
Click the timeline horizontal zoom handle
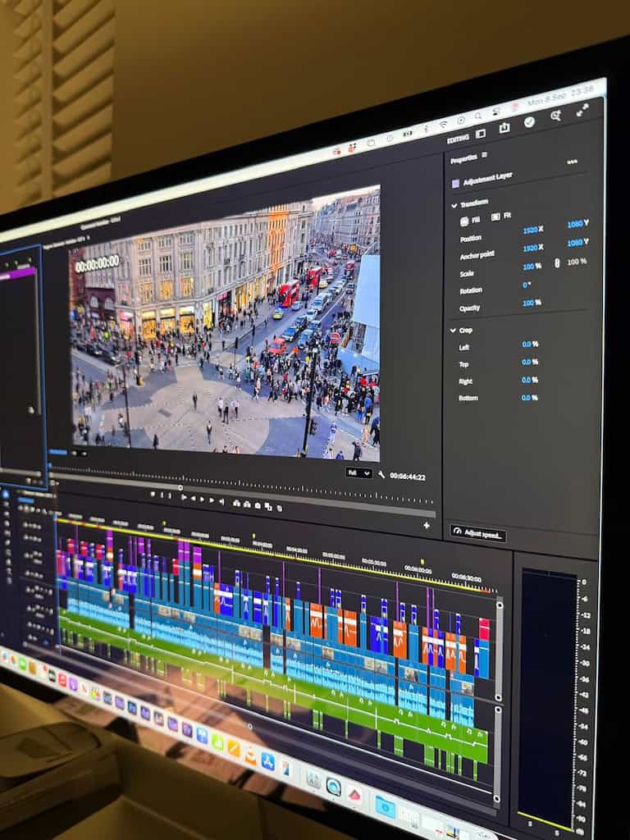click(x=250, y=727)
